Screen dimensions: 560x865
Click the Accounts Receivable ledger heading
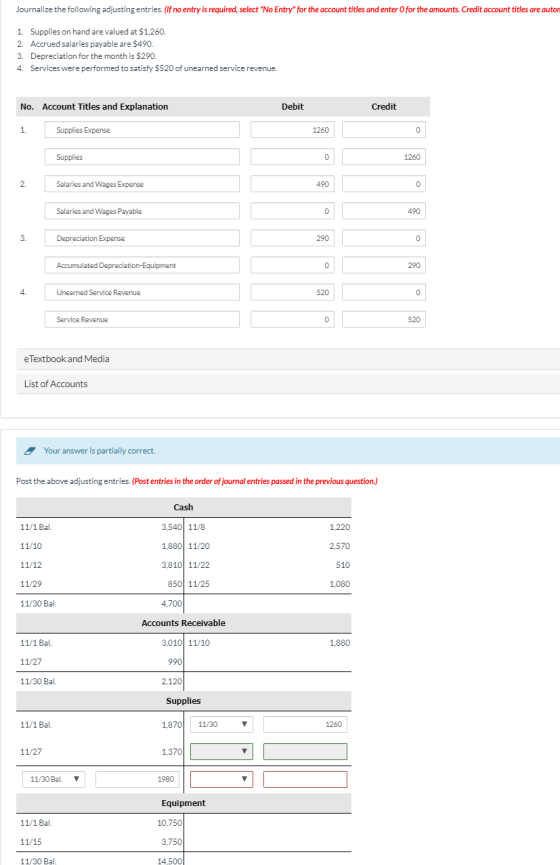coord(183,623)
